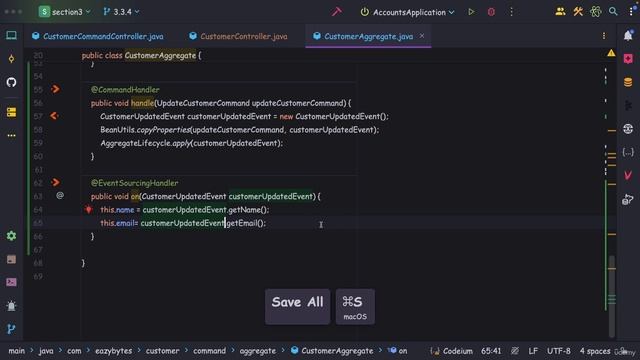
Task: Click the CustomerAggregate breadcrumb
Action: (x=332, y=351)
